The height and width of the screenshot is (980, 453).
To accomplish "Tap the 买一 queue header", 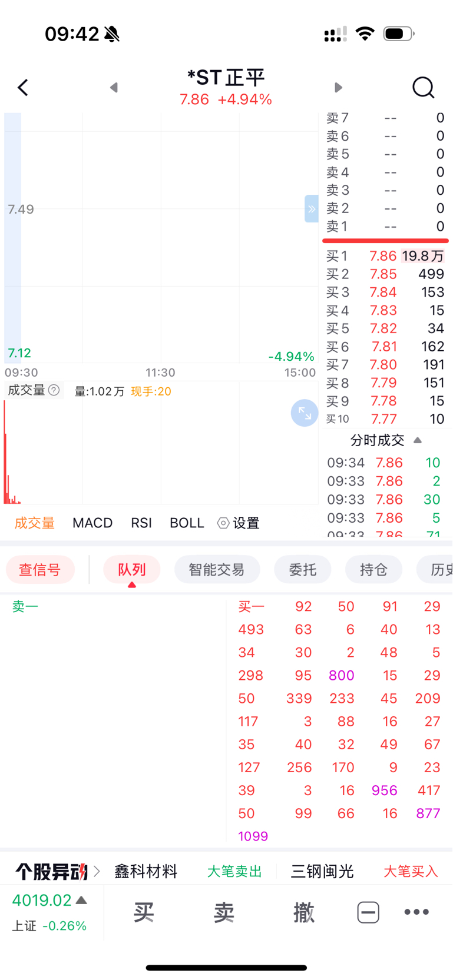I will 252,606.
